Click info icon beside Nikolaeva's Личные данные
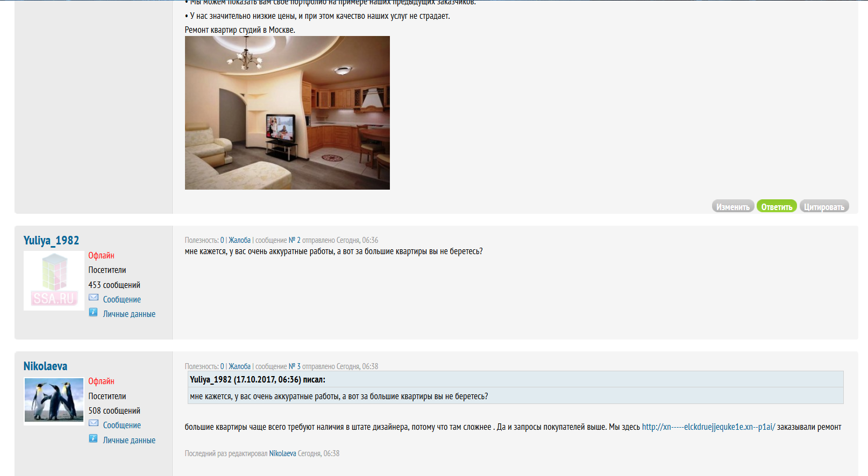The width and height of the screenshot is (868, 476). click(x=93, y=438)
